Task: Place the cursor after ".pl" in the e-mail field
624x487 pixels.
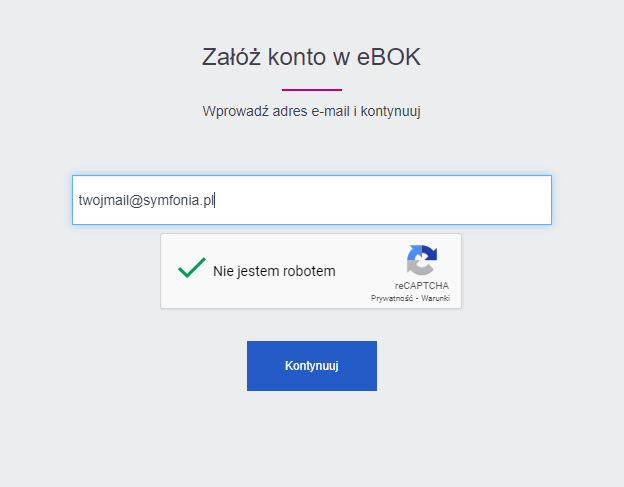Action: pyautogui.click(x=214, y=200)
